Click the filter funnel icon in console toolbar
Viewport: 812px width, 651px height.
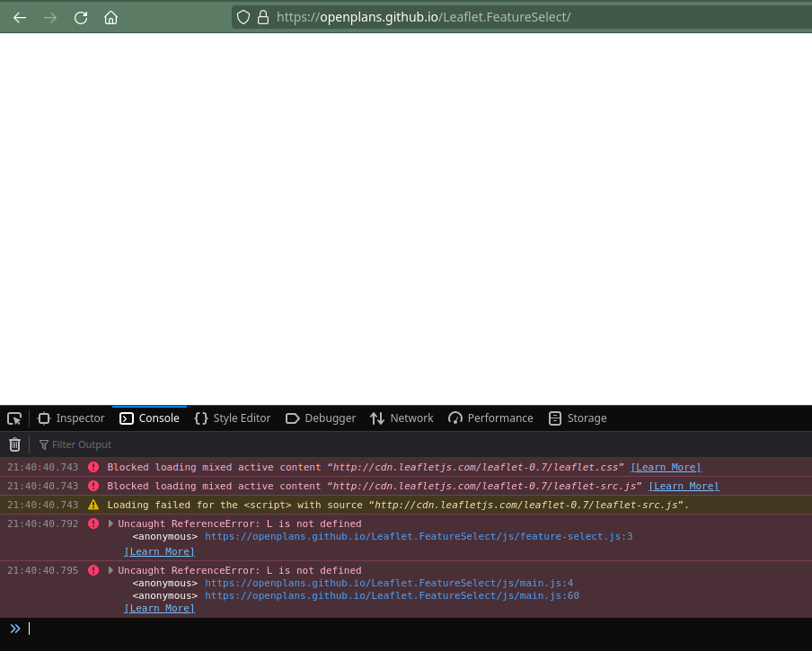click(x=43, y=444)
